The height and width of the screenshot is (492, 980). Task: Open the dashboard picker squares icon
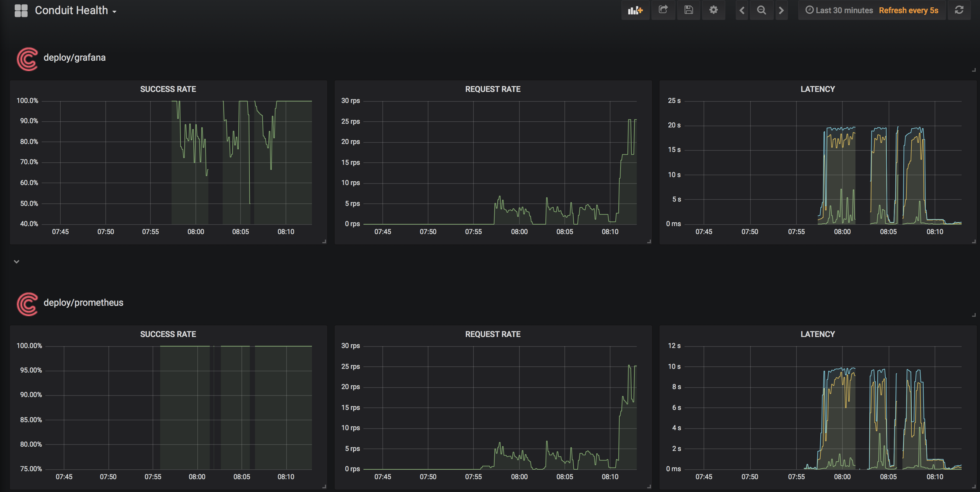point(21,10)
